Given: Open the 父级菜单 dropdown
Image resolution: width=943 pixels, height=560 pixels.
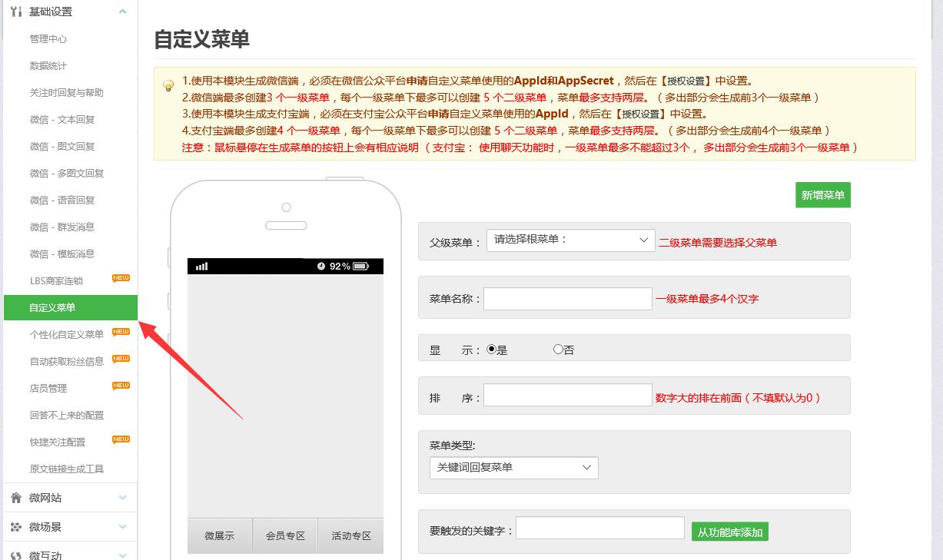Looking at the screenshot, I should coord(570,240).
